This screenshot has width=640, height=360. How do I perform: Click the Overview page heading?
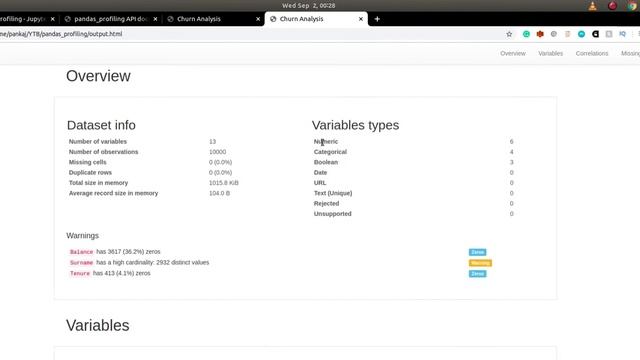point(98,76)
